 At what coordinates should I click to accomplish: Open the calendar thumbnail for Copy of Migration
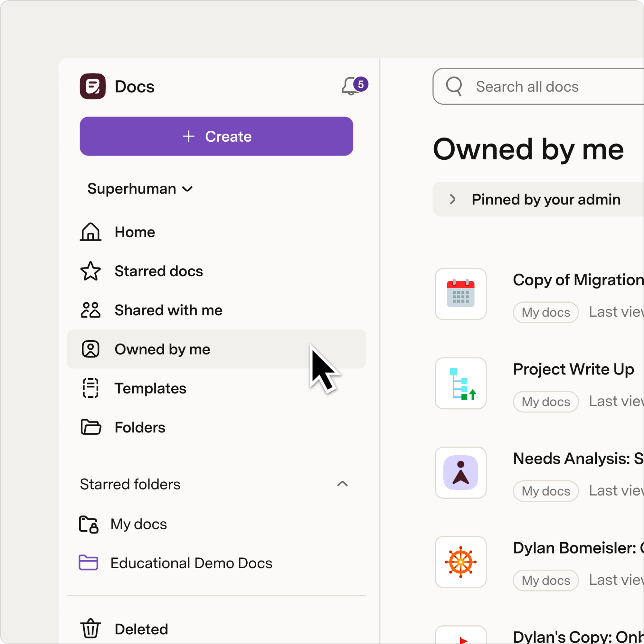pyautogui.click(x=461, y=294)
